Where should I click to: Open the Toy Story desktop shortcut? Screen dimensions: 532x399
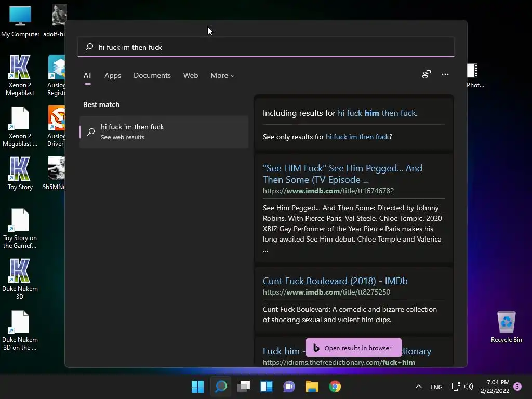click(x=20, y=173)
